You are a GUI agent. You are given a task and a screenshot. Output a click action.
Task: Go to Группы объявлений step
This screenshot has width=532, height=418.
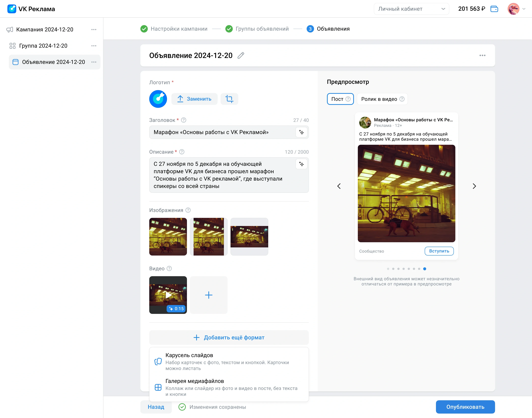(x=257, y=29)
